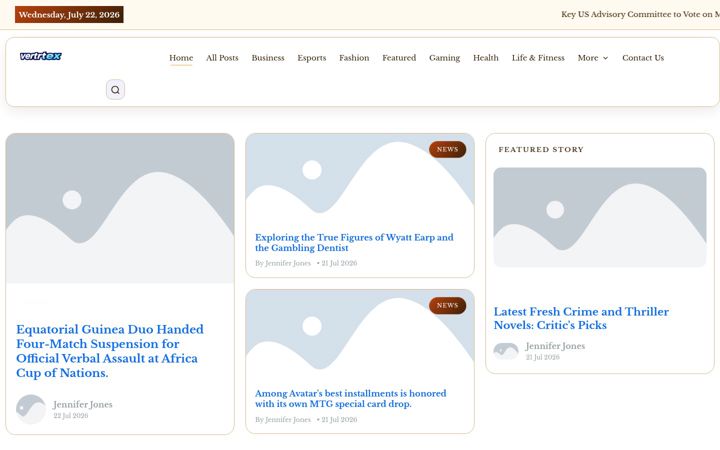Open the Gaming menu item
Screen dimensions: 720x450
point(444,58)
